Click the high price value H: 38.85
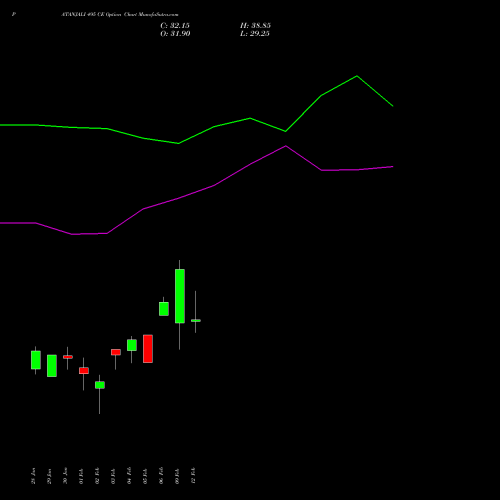Viewport: 500px width, 500px height. [255, 26]
